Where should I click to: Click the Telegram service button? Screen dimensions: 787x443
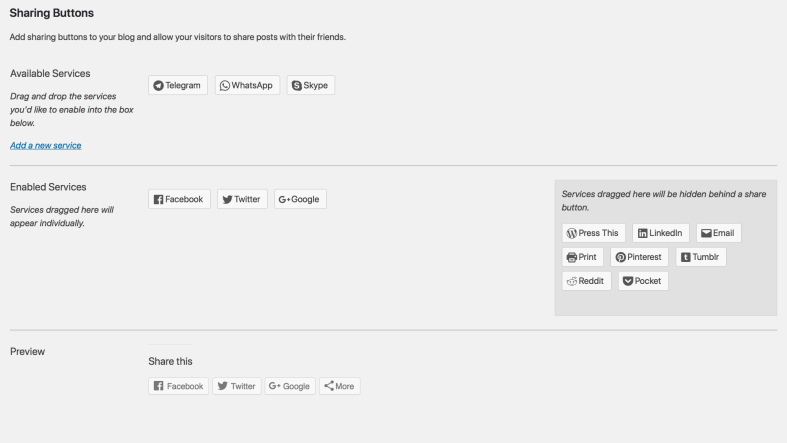[x=178, y=86]
